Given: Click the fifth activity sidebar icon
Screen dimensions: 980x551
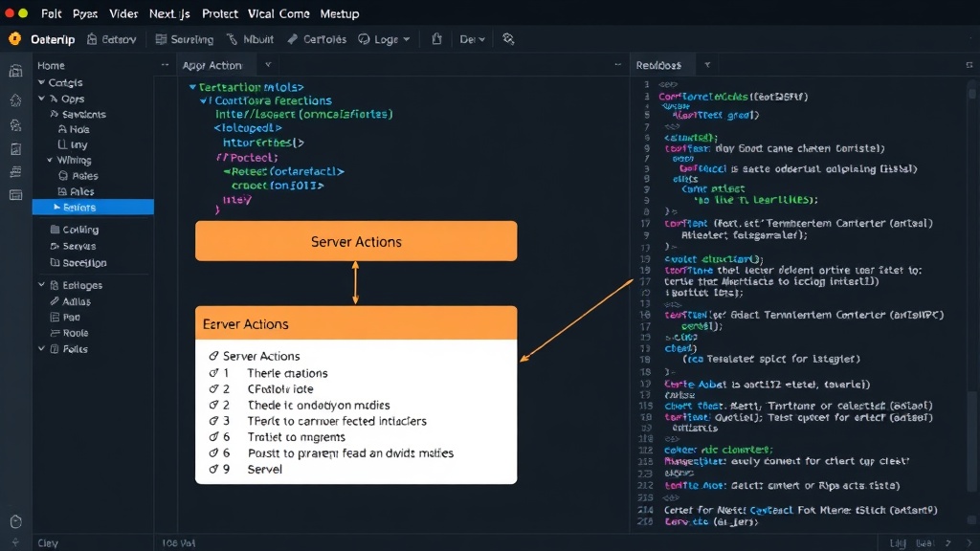Looking at the screenshot, I should 15,172.
